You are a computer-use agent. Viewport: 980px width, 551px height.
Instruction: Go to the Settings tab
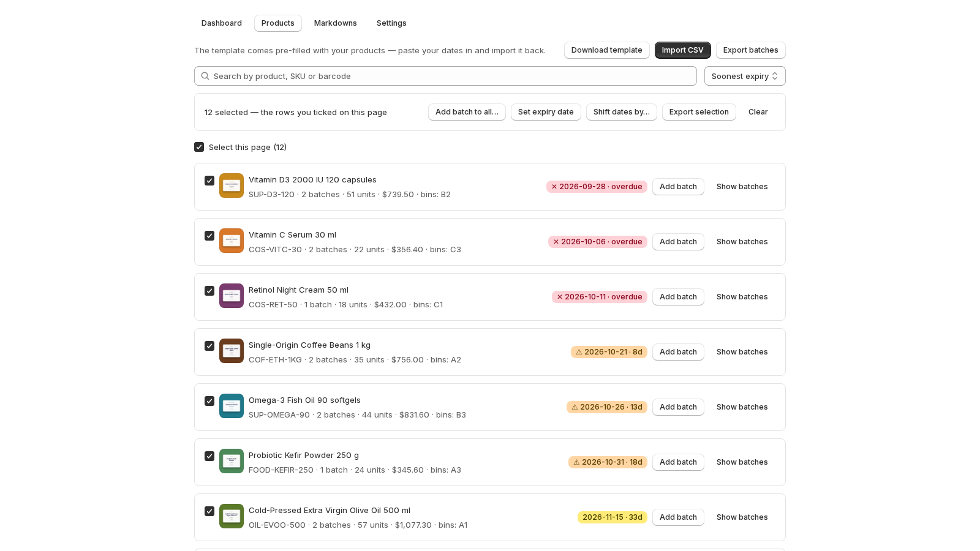[391, 23]
